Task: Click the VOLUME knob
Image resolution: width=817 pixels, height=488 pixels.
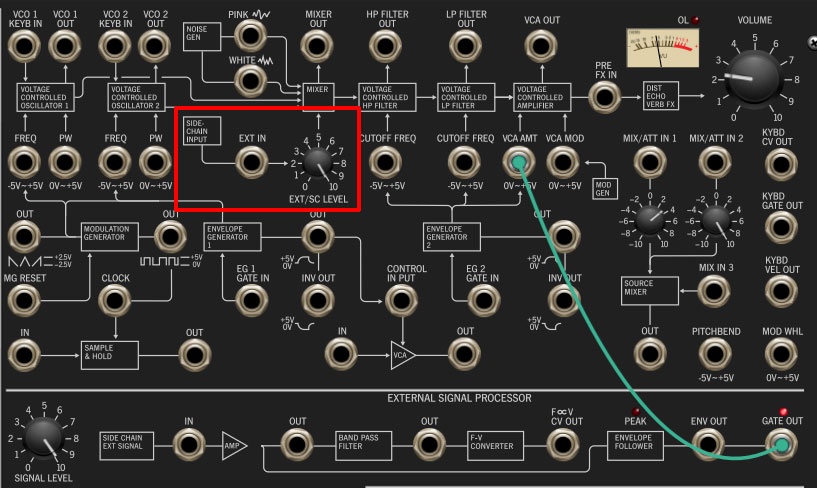Action: (753, 77)
